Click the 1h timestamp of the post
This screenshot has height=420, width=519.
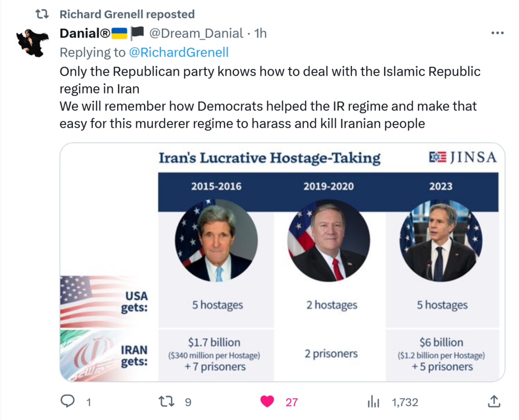261,34
